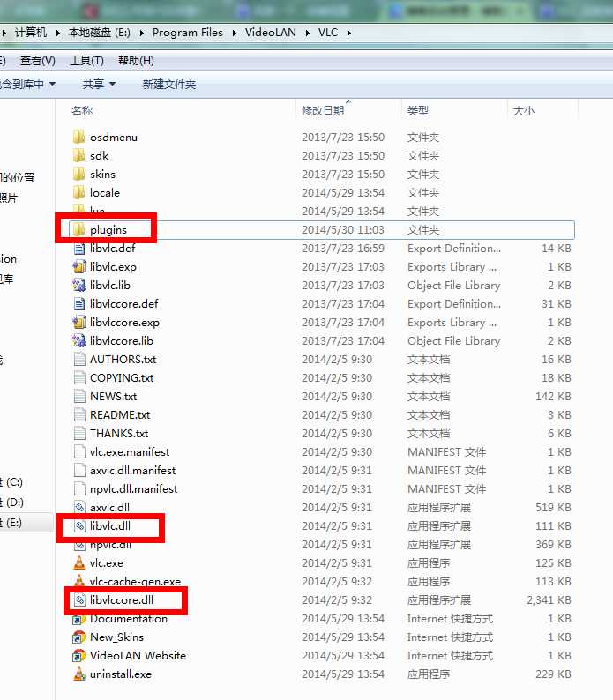Open the 查看(V) menu
This screenshot has width=613, height=700.
(x=38, y=61)
